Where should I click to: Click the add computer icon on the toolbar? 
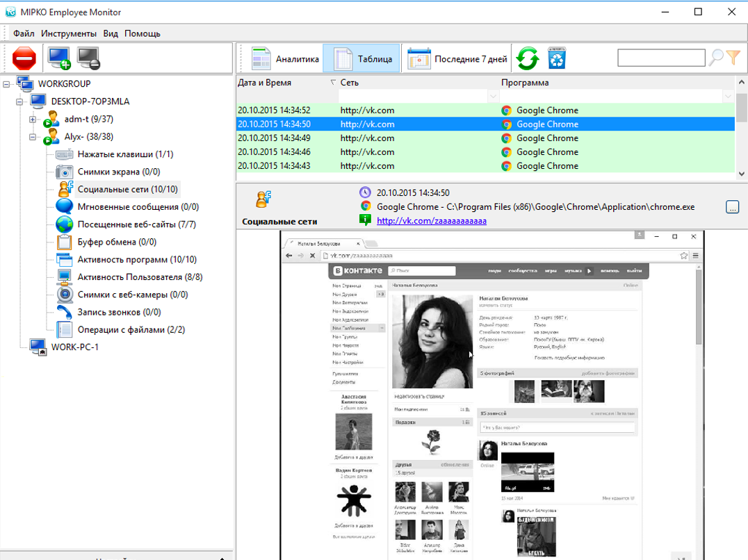(58, 58)
